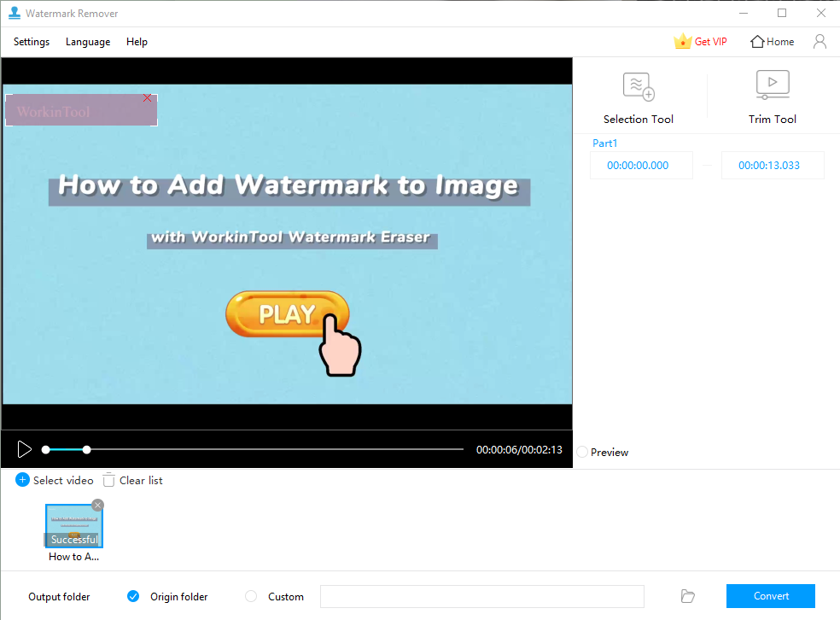The width and height of the screenshot is (840, 620).
Task: Clear list using the trash icon
Action: click(108, 480)
